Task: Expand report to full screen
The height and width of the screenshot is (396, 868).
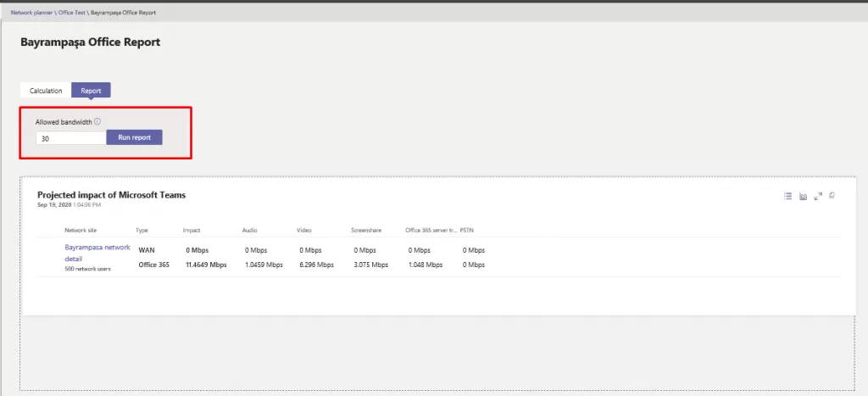Action: (x=817, y=196)
